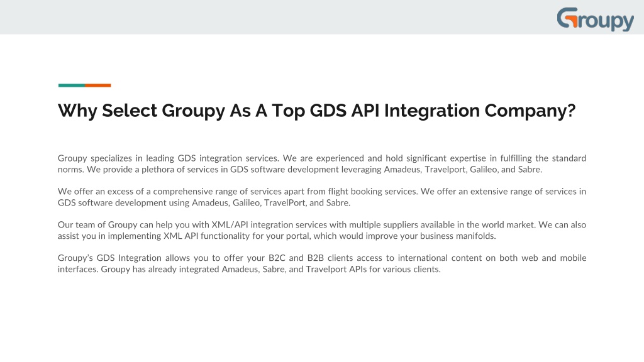Click the paragraph starting "Groupy specializes in leading GDS"
This screenshot has height=362, width=644.
click(x=322, y=164)
